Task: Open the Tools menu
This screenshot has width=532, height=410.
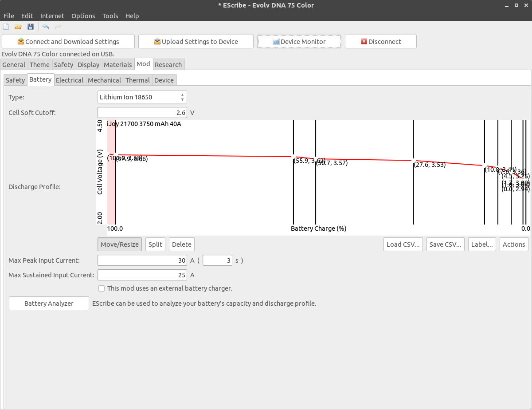Action: coord(110,16)
